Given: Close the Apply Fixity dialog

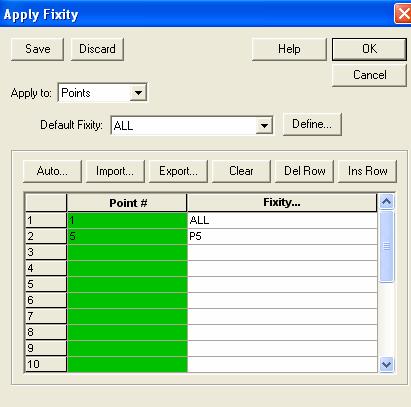Looking at the screenshot, I should click(404, 14).
